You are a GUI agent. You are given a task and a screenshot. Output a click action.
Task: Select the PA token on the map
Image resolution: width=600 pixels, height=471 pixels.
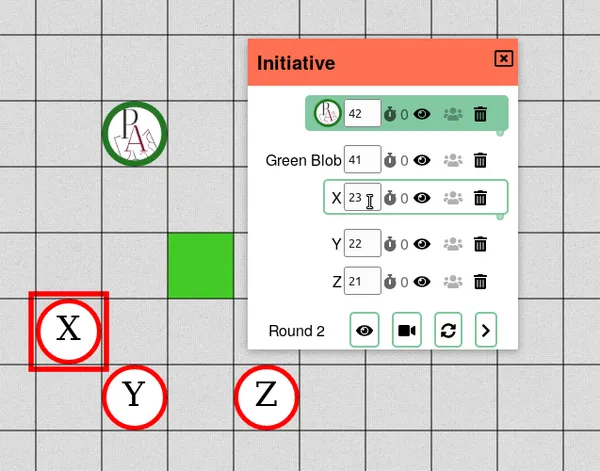(135, 134)
